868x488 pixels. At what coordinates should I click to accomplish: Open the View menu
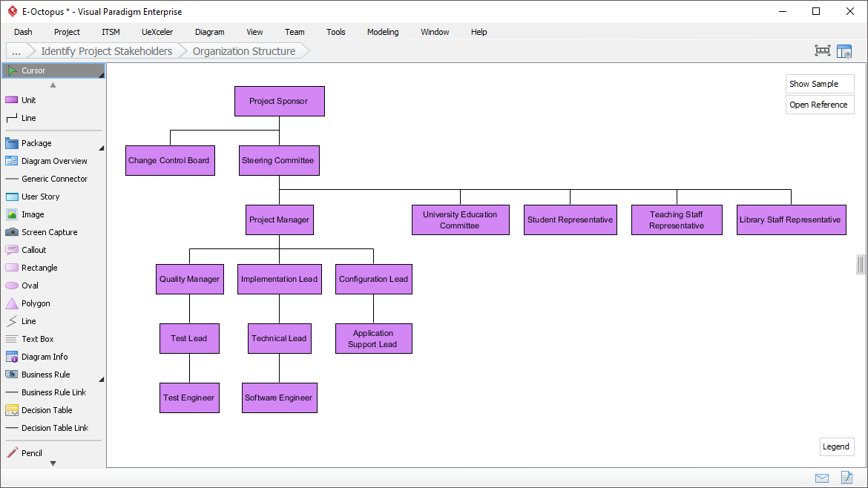254,32
